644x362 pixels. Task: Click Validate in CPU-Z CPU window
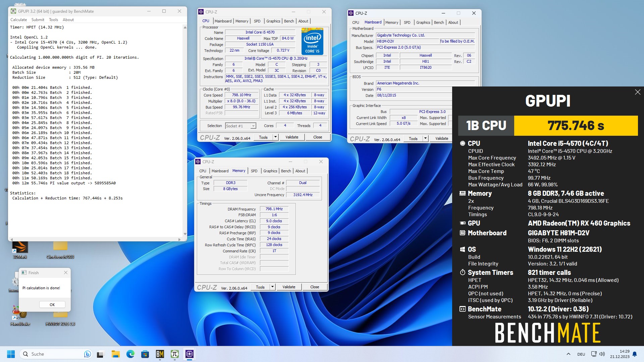pos(292,137)
